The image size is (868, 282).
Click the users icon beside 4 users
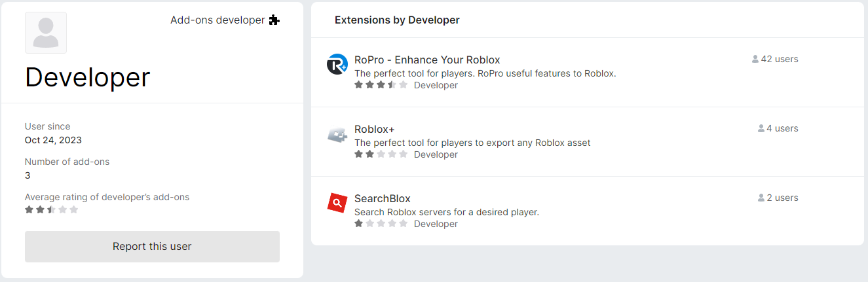pyautogui.click(x=761, y=128)
